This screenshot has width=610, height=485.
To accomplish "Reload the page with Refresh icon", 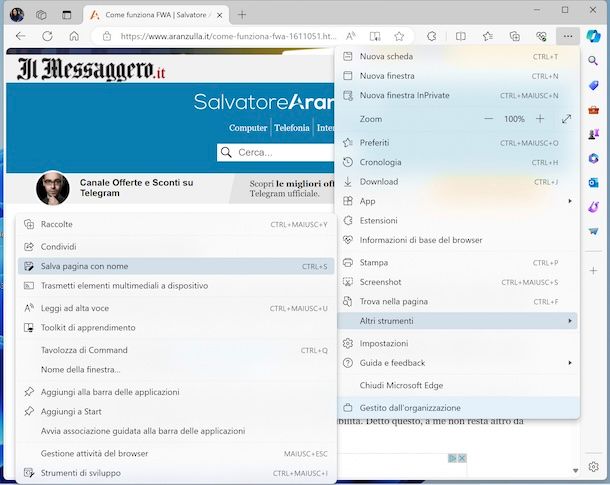I will (47, 36).
